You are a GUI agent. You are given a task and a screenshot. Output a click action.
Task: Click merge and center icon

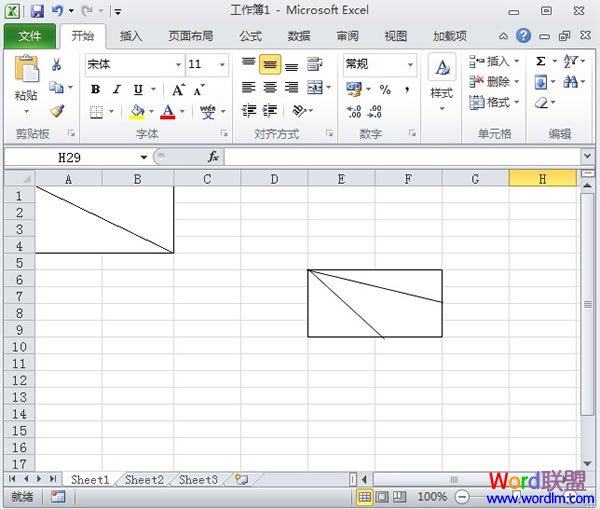click(315, 88)
